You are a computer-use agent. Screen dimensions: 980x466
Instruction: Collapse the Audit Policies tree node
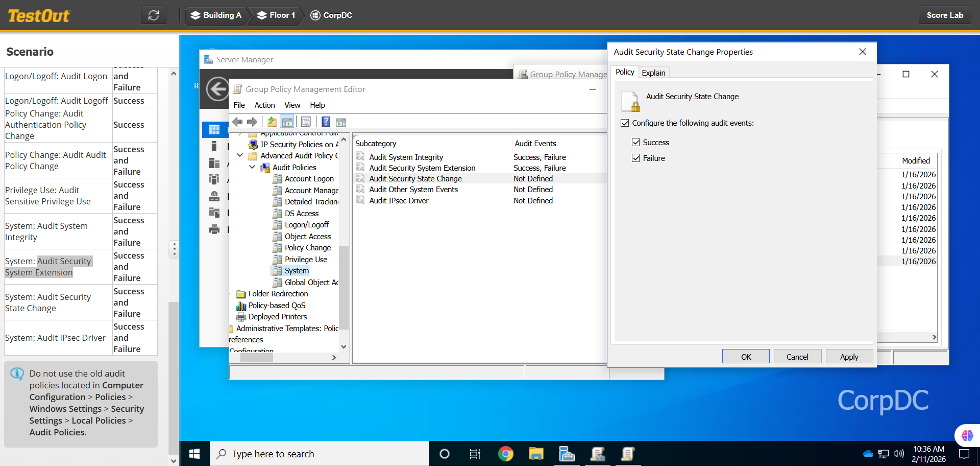point(252,167)
